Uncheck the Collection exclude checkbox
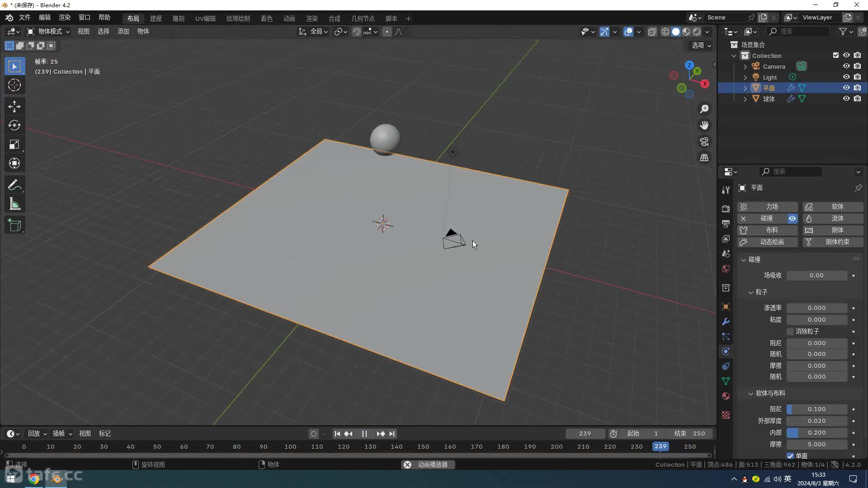Image resolution: width=868 pixels, height=488 pixels. [835, 55]
